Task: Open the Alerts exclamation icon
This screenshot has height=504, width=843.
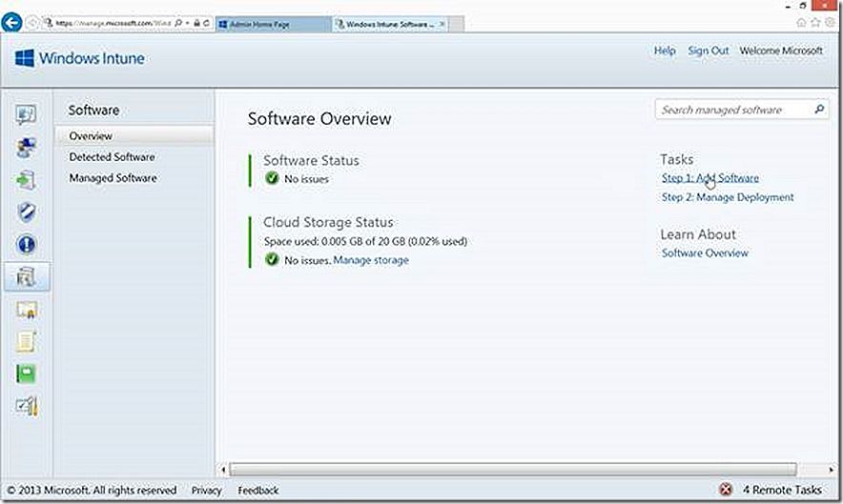Action: click(27, 245)
